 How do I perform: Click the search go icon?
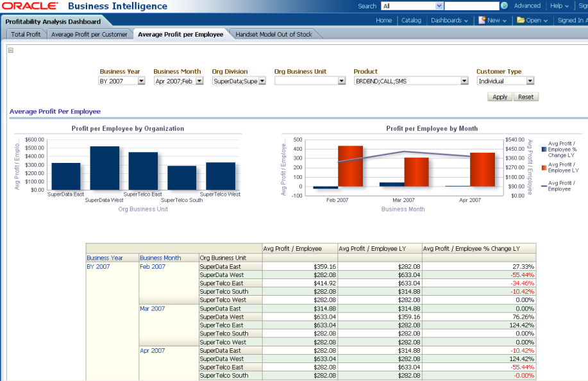point(505,6)
